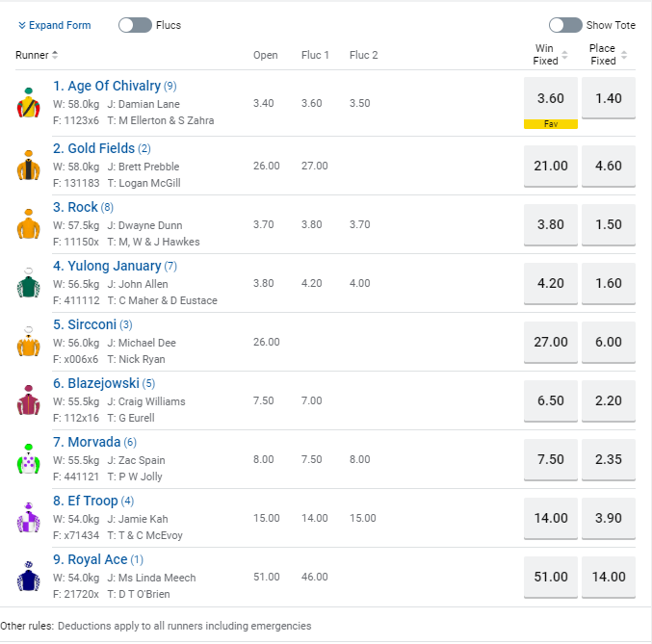This screenshot has width=652, height=644.
Task: Select Age Of Chivalry win odds 3.60
Action: coord(550,97)
